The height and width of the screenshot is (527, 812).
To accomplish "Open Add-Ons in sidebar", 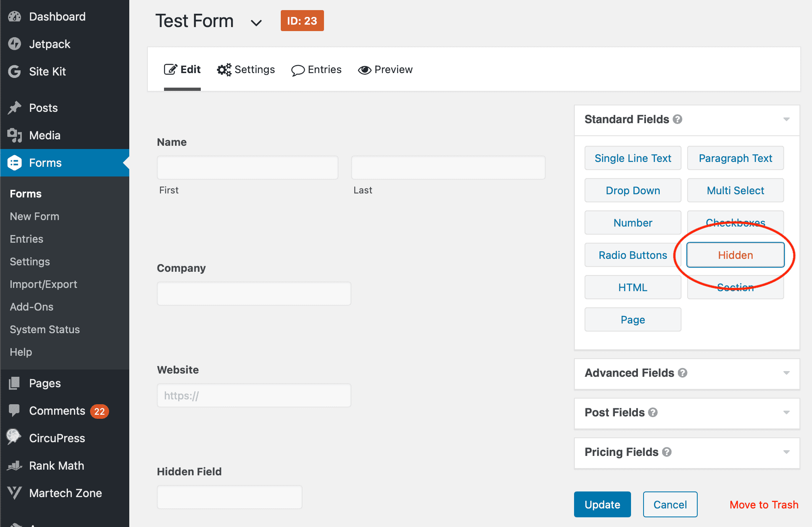I will pos(32,307).
